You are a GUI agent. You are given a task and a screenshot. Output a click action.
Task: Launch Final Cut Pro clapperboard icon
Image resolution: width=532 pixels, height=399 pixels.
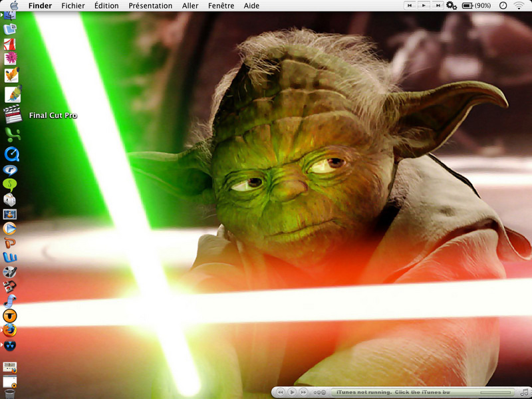coord(13,114)
